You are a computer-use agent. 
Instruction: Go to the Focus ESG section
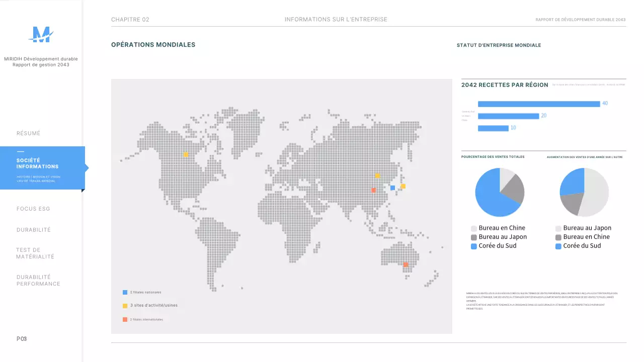33,209
